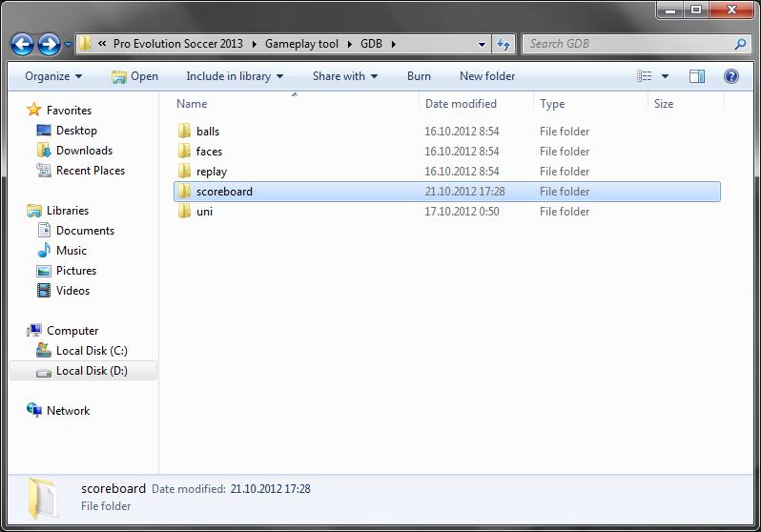Sort by the Name column header

point(192,104)
